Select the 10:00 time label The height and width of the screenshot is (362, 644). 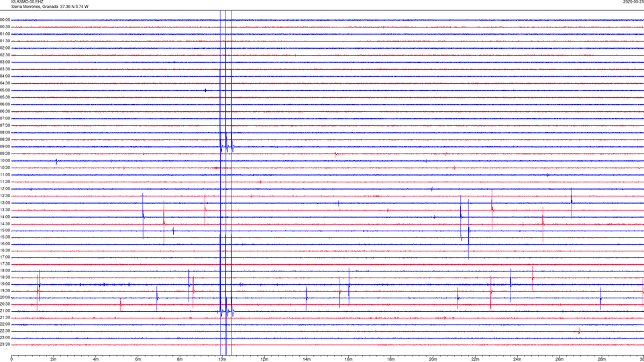[x=5, y=161]
